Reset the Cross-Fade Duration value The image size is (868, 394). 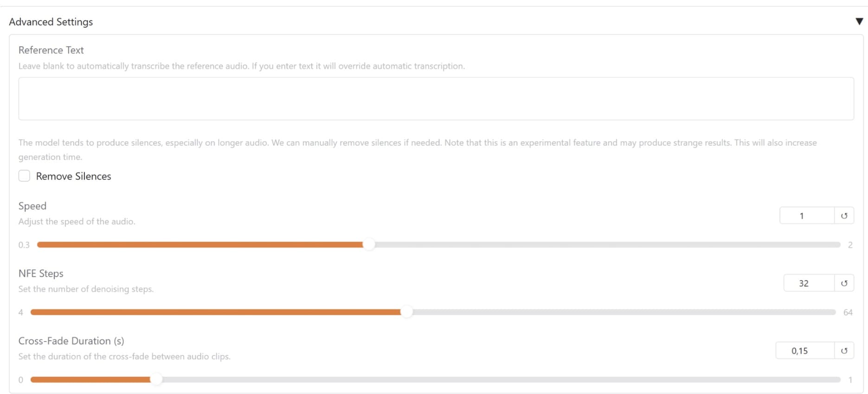coord(844,351)
